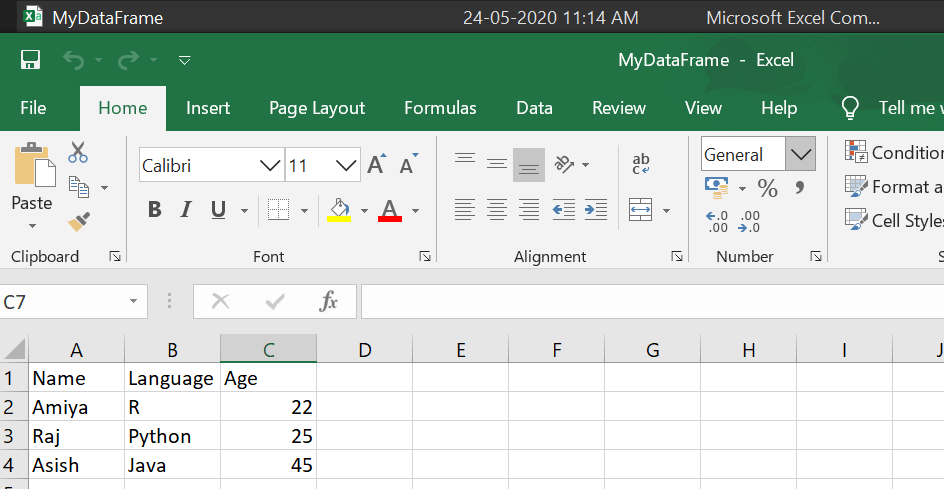Switch to the Insert ribbon tab
Viewport: 944px width, 489px height.
pyautogui.click(x=208, y=108)
